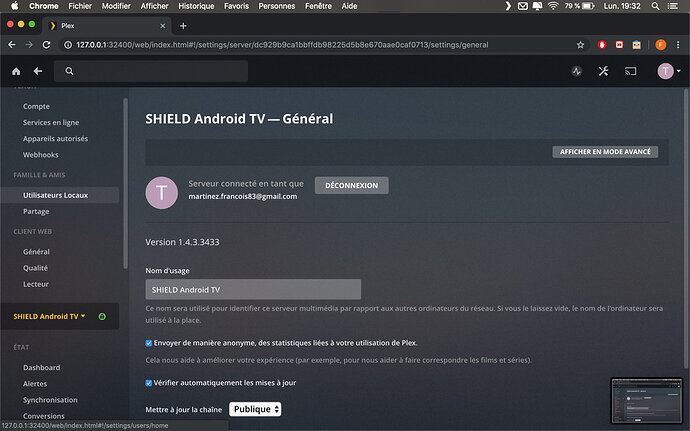Click the red shield extension icon
Image resolution: width=690 pixels, height=431 pixels.
click(x=602, y=44)
